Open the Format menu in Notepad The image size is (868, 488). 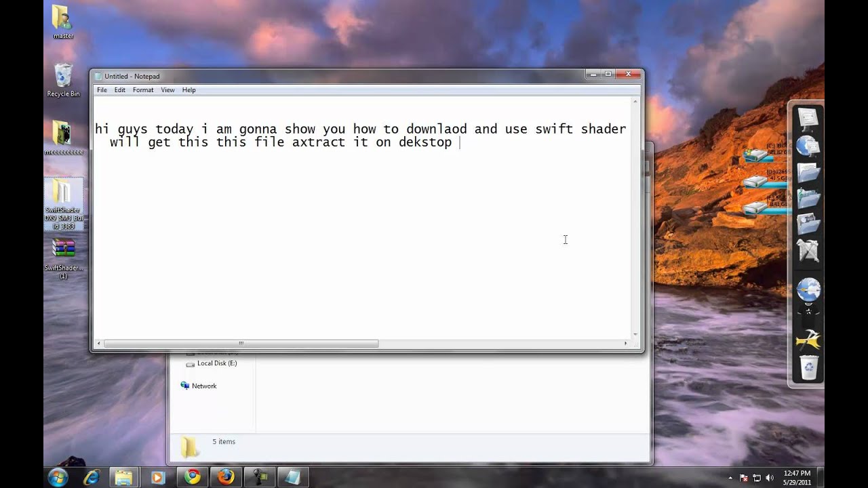pos(143,89)
